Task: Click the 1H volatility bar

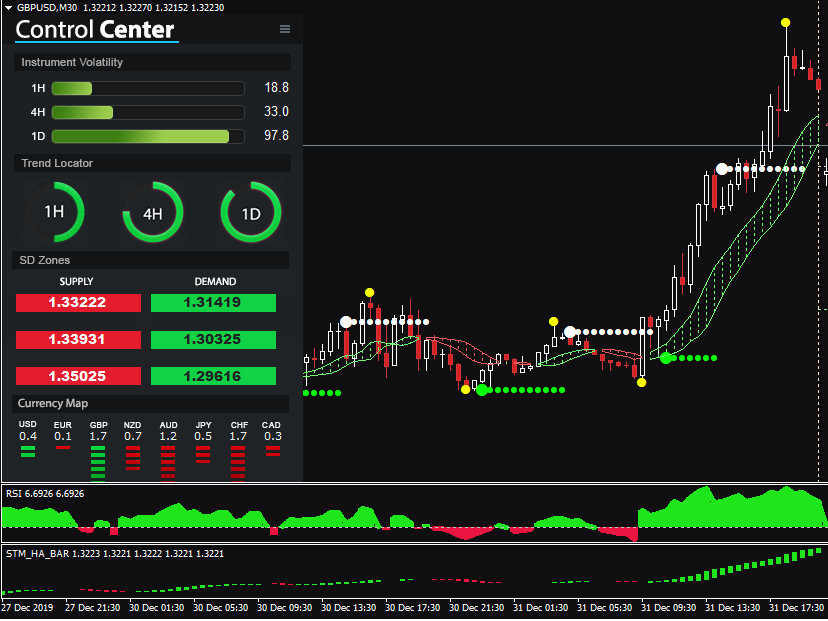Action: 147,88
